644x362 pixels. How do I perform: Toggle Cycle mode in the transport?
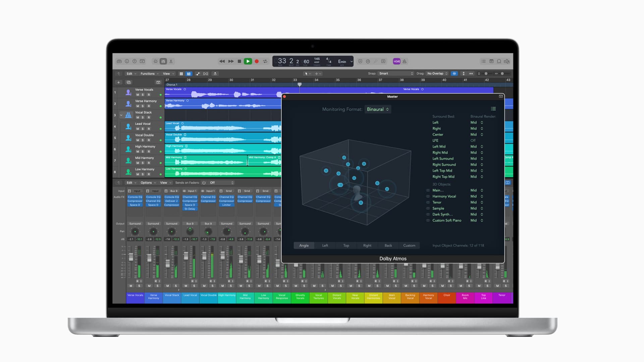(265, 61)
